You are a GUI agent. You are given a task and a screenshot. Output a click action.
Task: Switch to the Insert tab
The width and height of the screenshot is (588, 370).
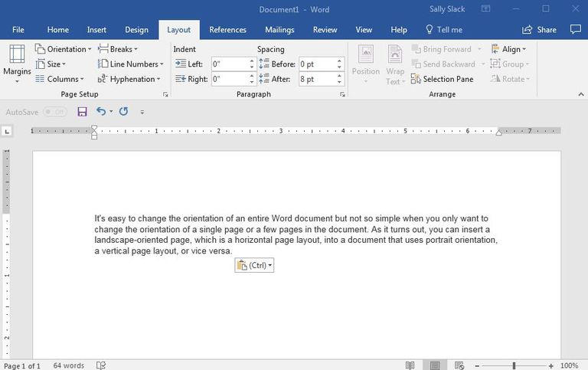[96, 30]
